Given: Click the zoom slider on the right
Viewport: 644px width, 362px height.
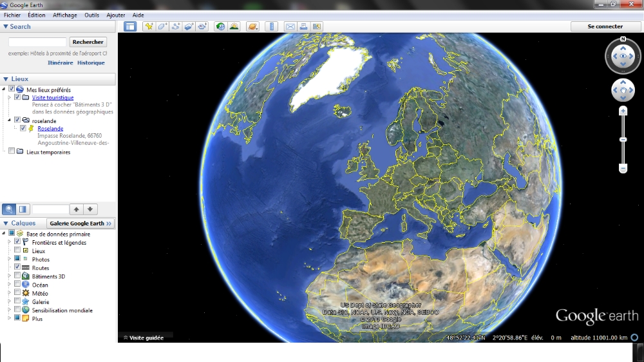Looking at the screenshot, I should click(623, 140).
